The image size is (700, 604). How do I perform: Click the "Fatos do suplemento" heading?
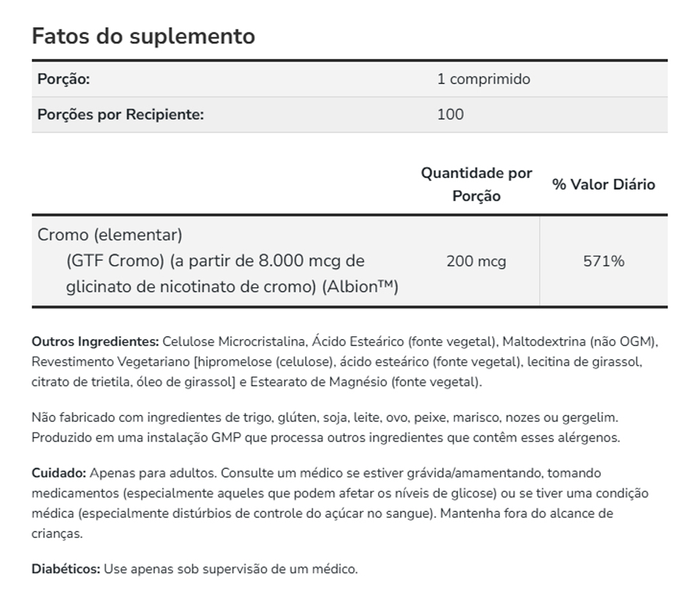143,36
